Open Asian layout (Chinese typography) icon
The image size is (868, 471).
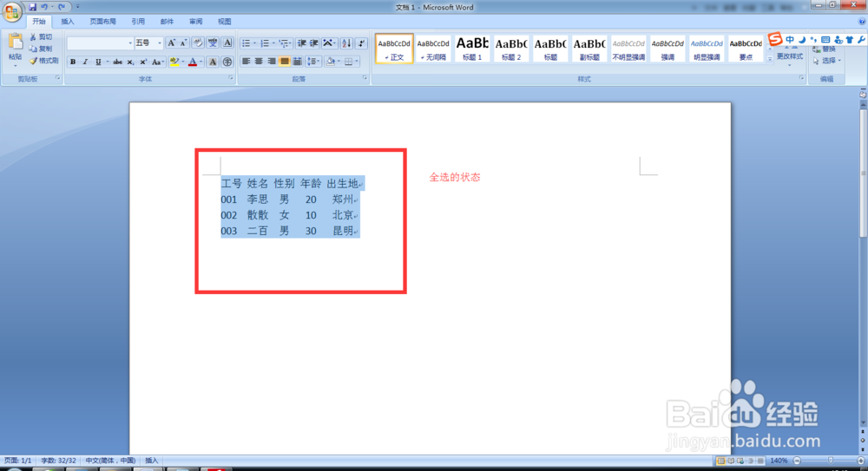pyautogui.click(x=329, y=43)
